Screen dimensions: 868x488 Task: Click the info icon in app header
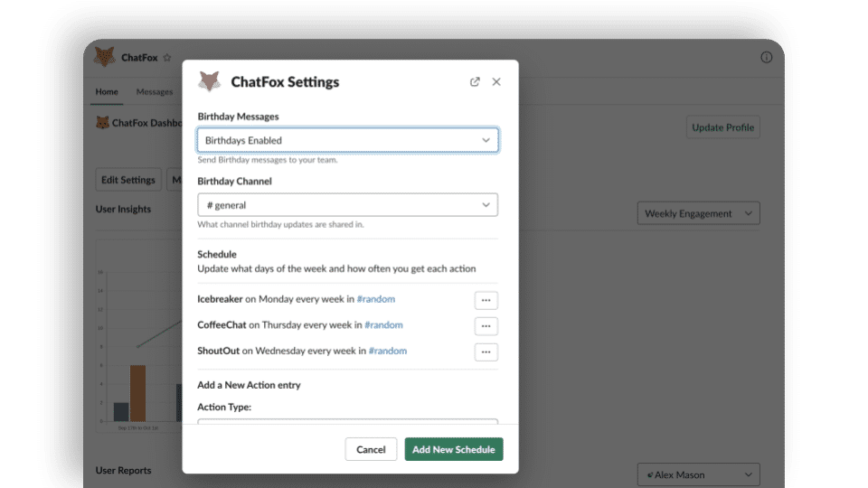(x=767, y=58)
